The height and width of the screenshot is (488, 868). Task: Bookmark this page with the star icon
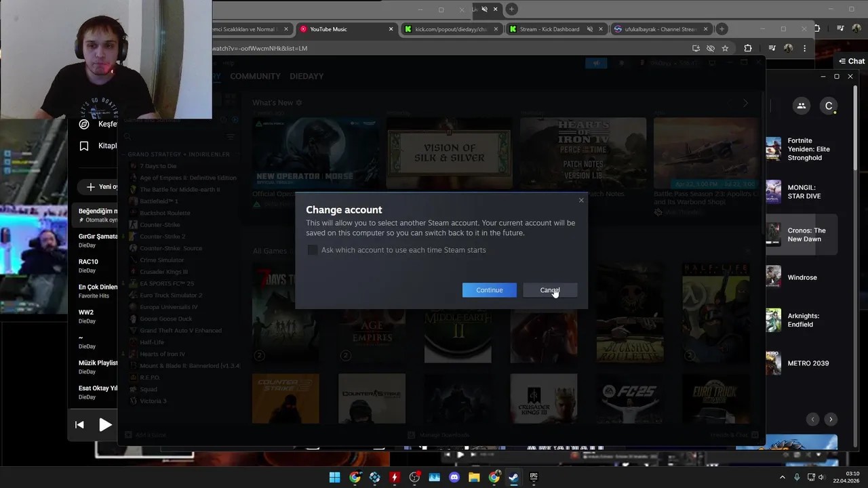click(x=725, y=48)
